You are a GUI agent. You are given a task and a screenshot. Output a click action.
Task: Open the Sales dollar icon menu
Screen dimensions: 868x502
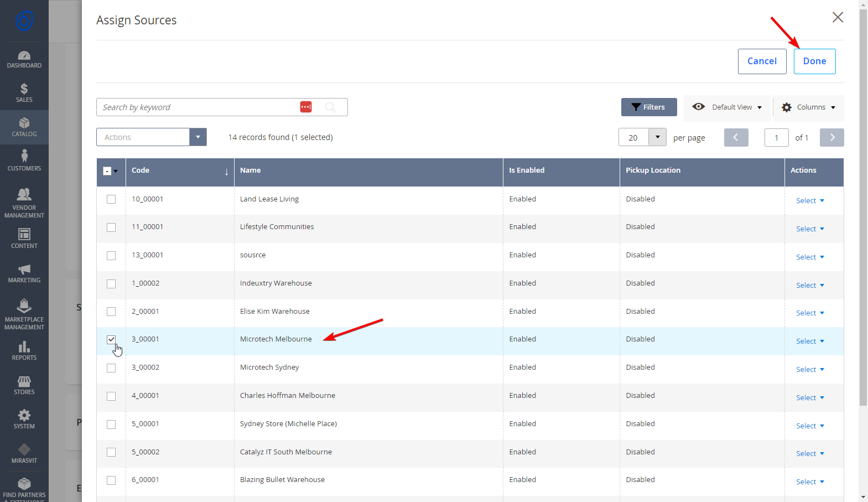[x=24, y=93]
